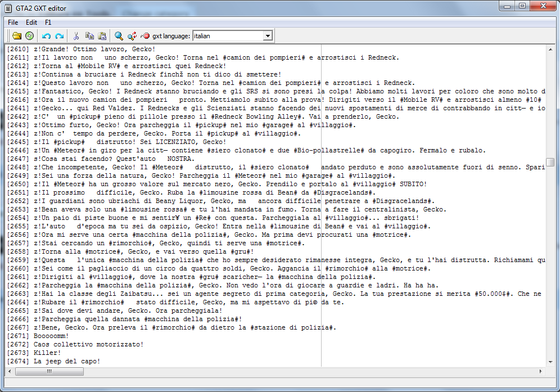Click line [2650] about the mercato nero
Viewport: 560px width, 392px height.
pyautogui.click(x=217, y=184)
